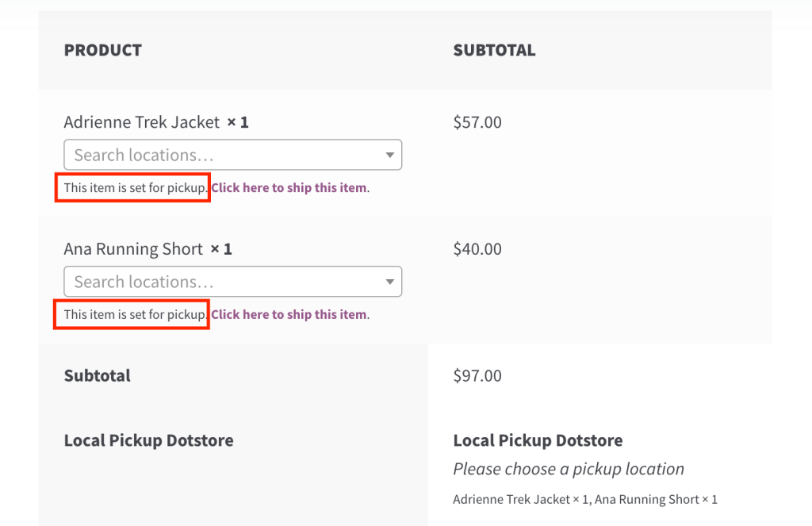This screenshot has height=526, width=812.
Task: Select the Adrienne Trek Jacket product name
Action: [141, 122]
